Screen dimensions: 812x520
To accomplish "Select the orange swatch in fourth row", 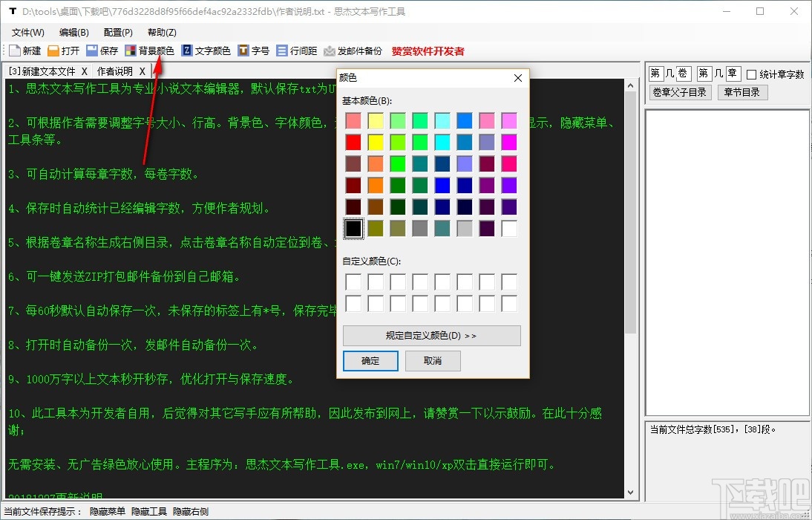I will click(x=376, y=185).
